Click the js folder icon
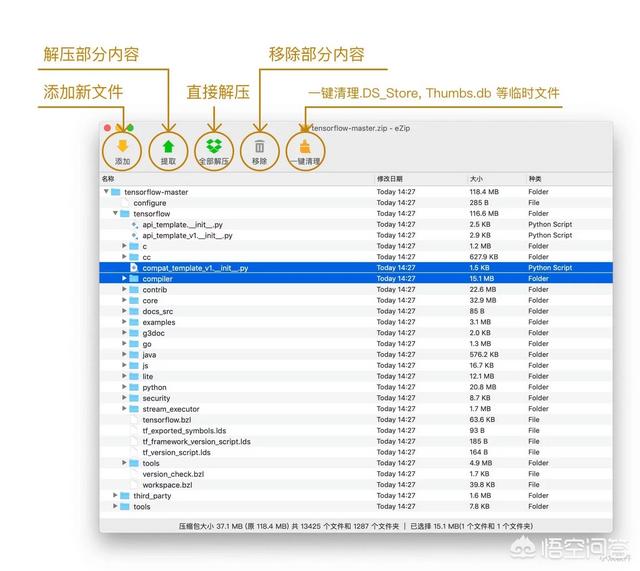 pyautogui.click(x=134, y=365)
